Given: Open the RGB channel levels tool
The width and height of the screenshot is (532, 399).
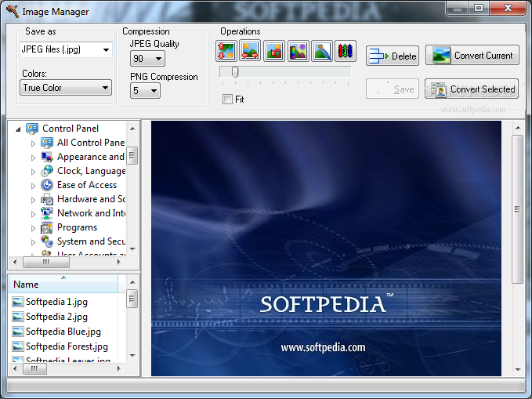Looking at the screenshot, I should 346,51.
